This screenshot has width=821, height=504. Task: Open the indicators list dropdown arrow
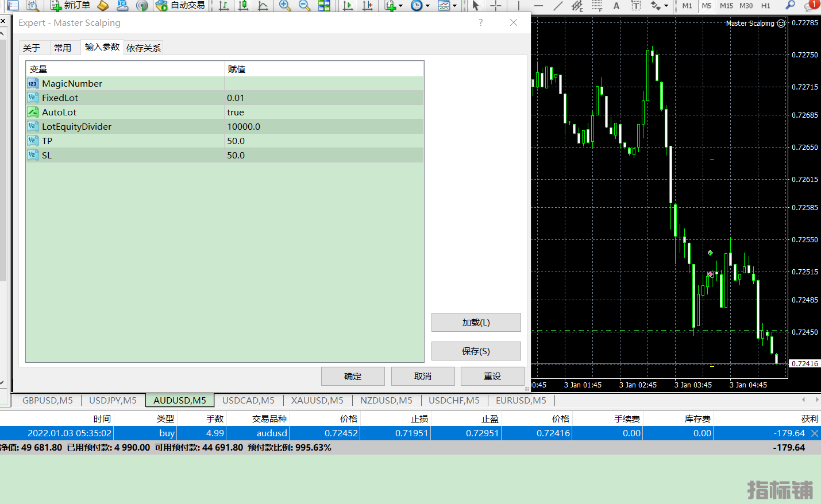point(400,6)
